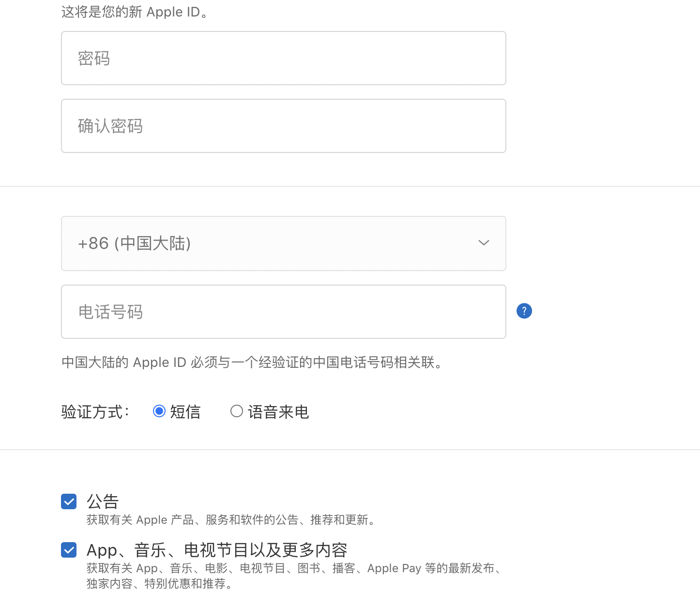Click the empty circle beside 语音来电
Viewport: 700px width, 607px height.
[237, 411]
